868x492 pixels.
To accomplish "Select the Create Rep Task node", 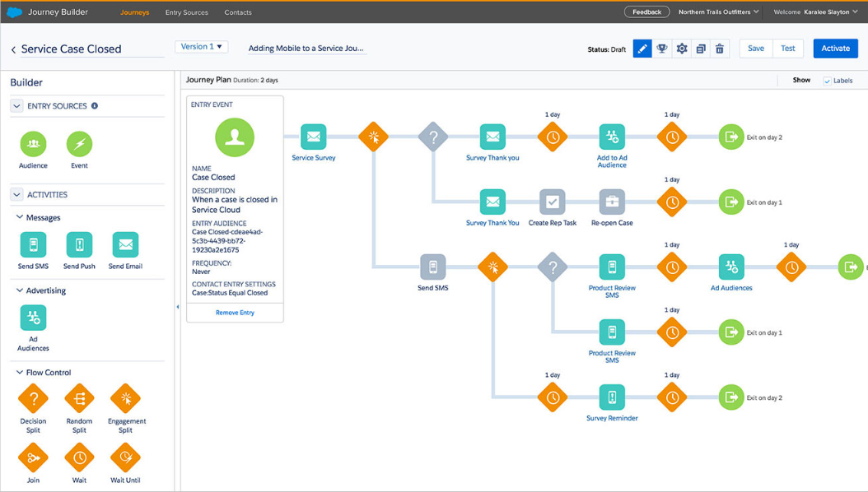I will coord(552,202).
